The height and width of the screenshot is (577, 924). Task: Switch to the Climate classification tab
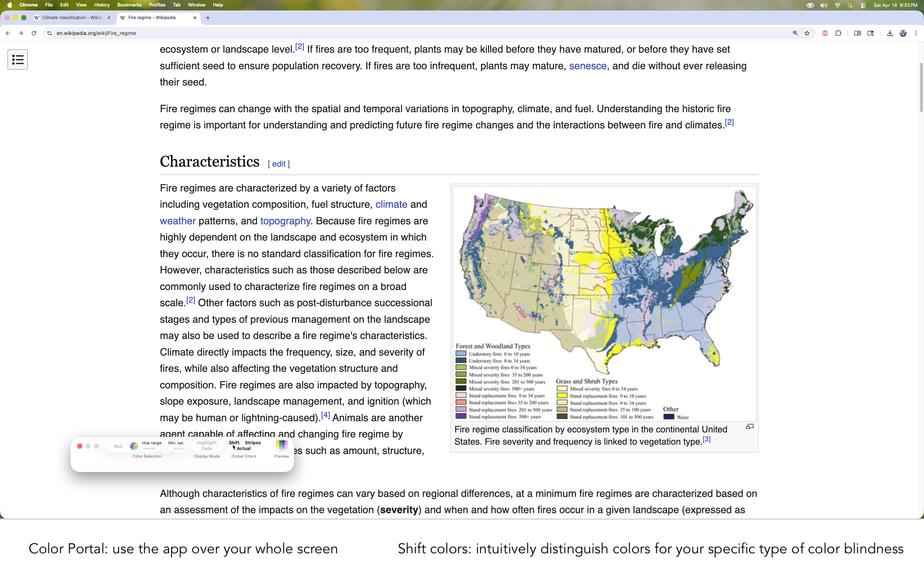72,18
